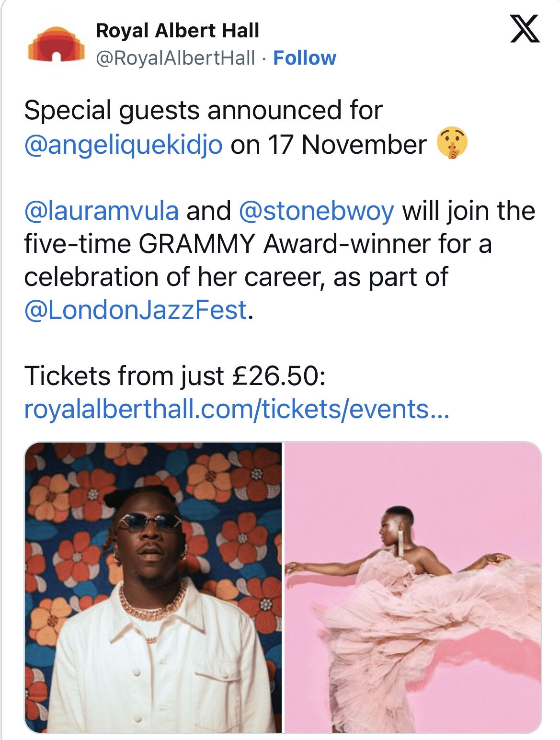Viewport: 560px width, 740px height.
Task: Follow the Royal Albert Hall account
Action: point(304,58)
